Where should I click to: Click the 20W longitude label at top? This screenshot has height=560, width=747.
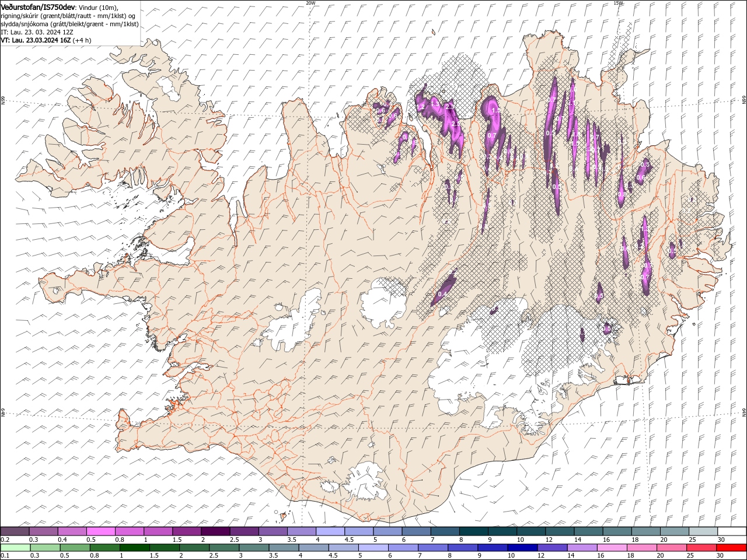[x=310, y=2]
